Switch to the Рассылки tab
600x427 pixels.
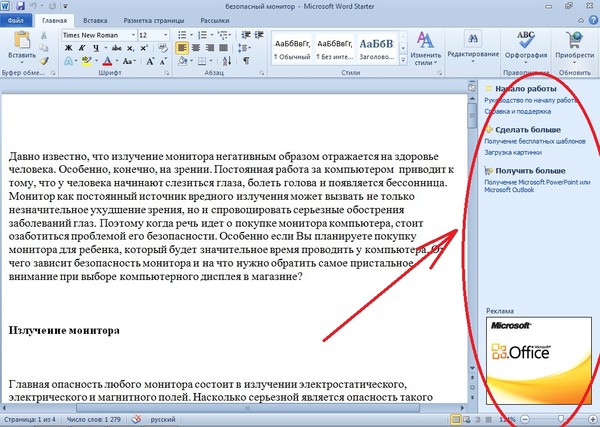pos(215,20)
